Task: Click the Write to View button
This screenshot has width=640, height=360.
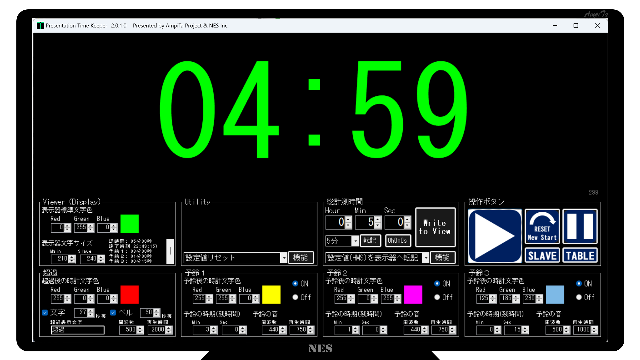Action: [435, 227]
